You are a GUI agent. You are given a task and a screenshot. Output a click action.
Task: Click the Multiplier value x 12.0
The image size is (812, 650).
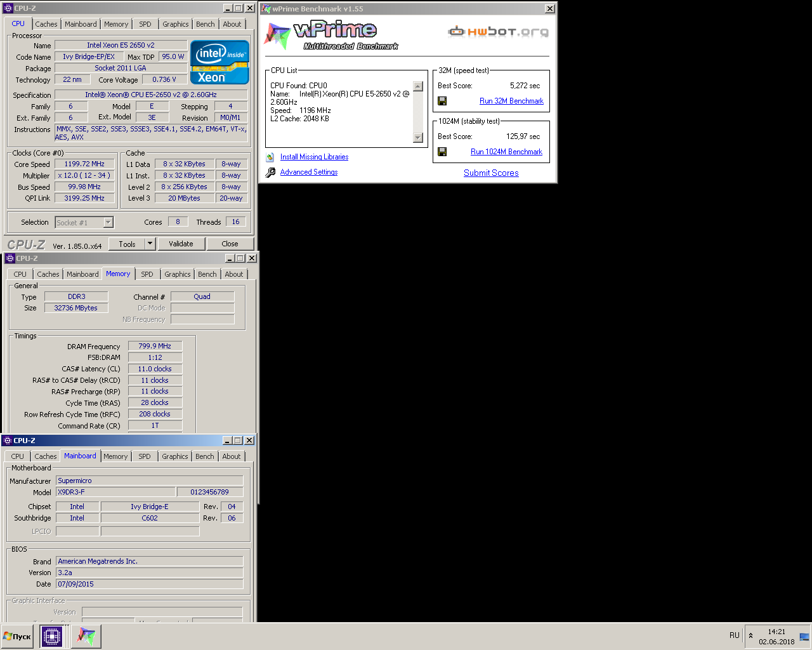click(x=84, y=175)
